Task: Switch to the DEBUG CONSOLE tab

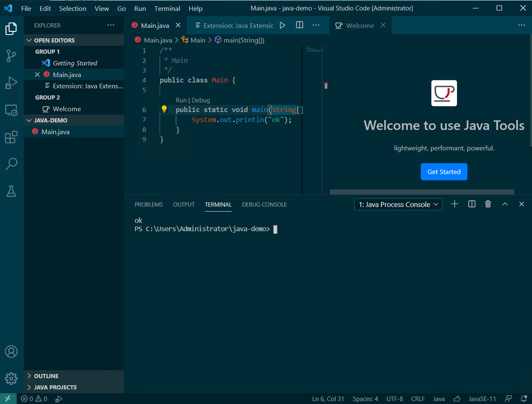Action: pos(264,204)
